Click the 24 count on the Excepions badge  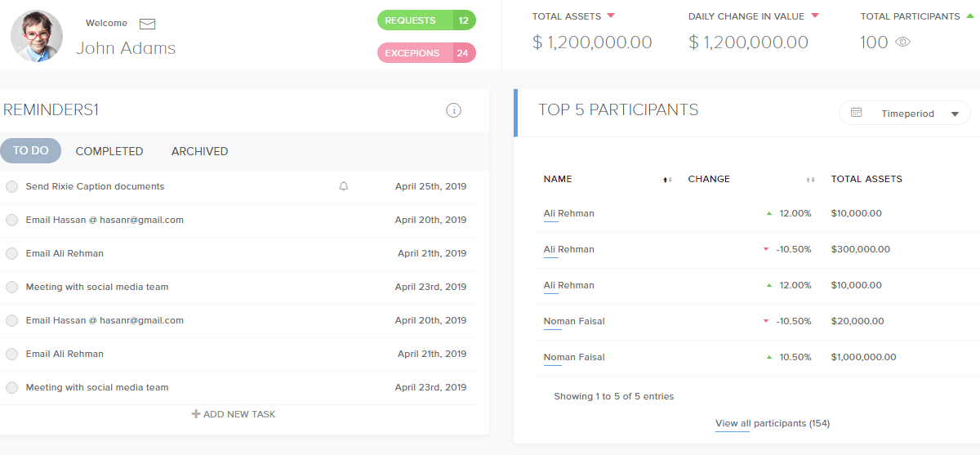coord(463,53)
